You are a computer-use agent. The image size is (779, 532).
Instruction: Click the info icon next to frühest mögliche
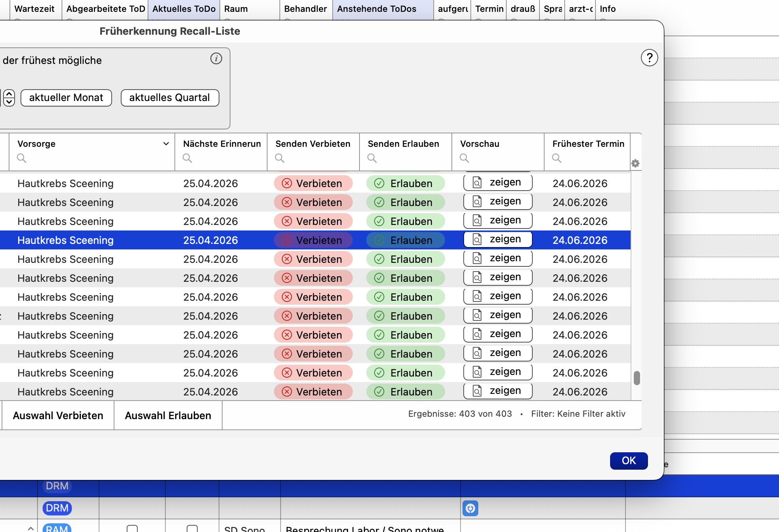click(x=216, y=59)
